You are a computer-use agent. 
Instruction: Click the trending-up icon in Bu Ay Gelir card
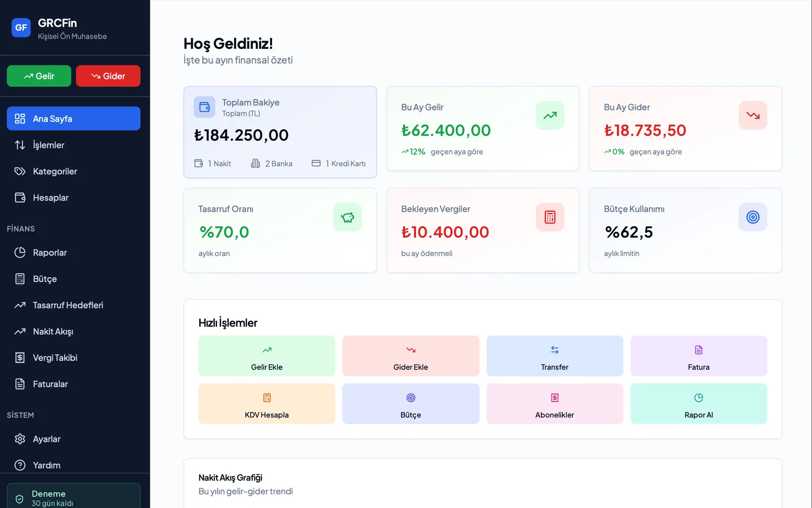[550, 115]
